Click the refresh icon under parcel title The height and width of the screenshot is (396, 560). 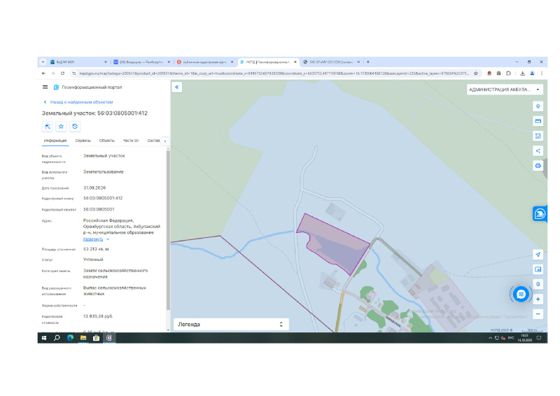coord(75,126)
